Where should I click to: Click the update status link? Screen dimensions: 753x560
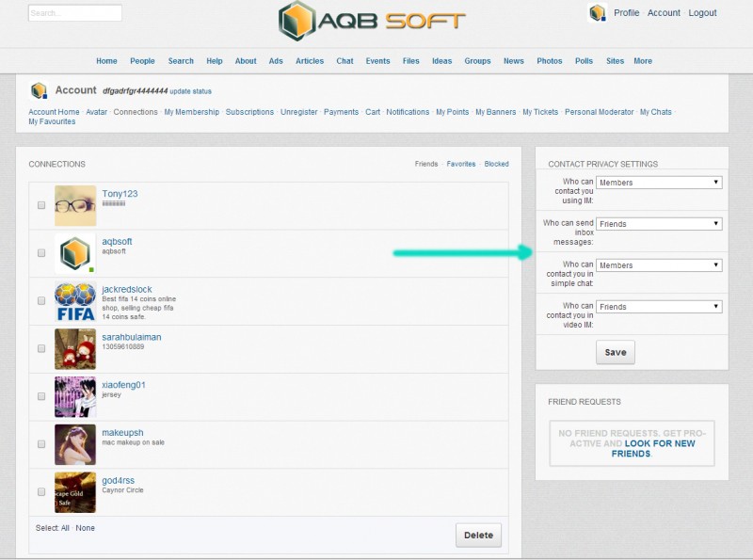tap(191, 91)
